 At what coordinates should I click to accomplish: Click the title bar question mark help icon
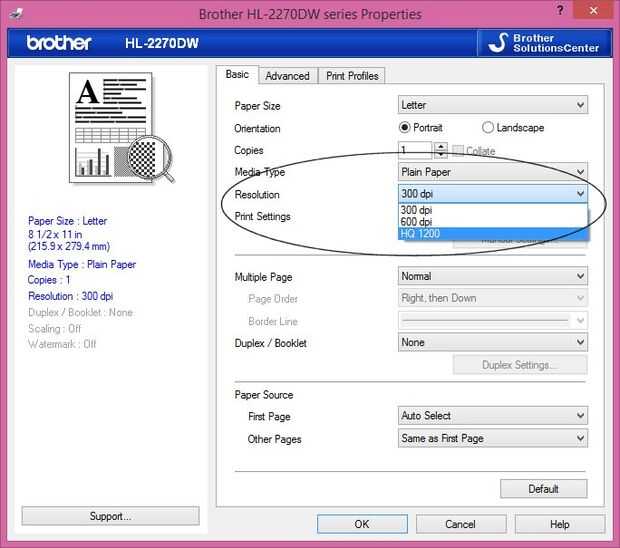pos(560,10)
